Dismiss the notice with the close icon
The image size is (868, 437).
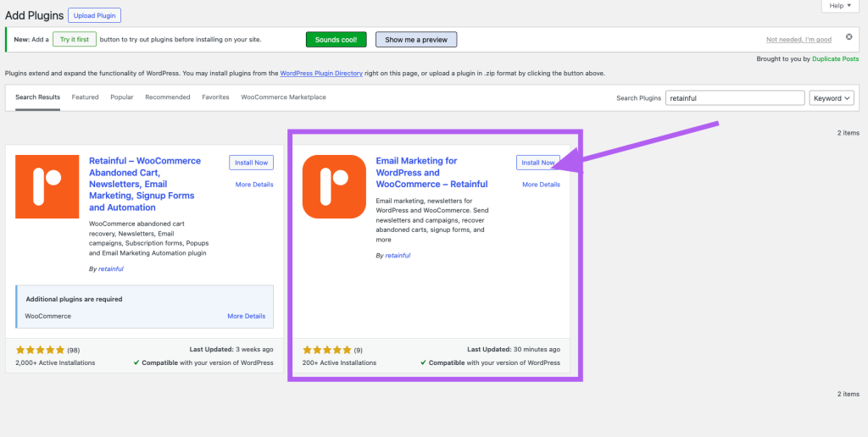(849, 37)
